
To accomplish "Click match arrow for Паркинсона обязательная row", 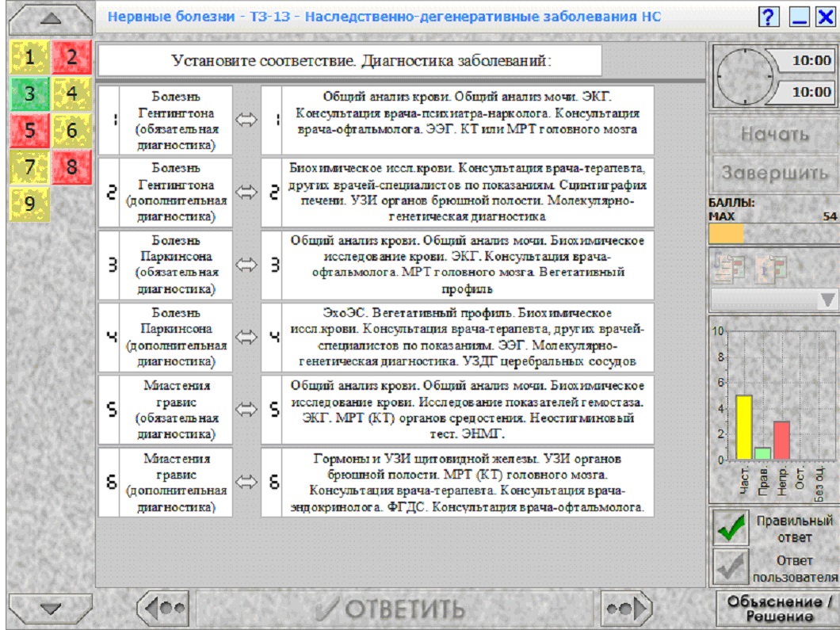I will click(x=246, y=265).
